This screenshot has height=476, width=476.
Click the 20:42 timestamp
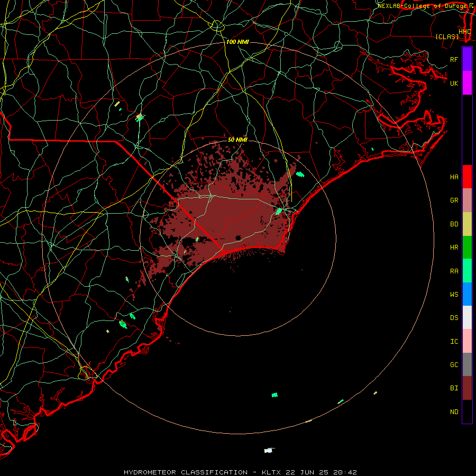click(345, 472)
